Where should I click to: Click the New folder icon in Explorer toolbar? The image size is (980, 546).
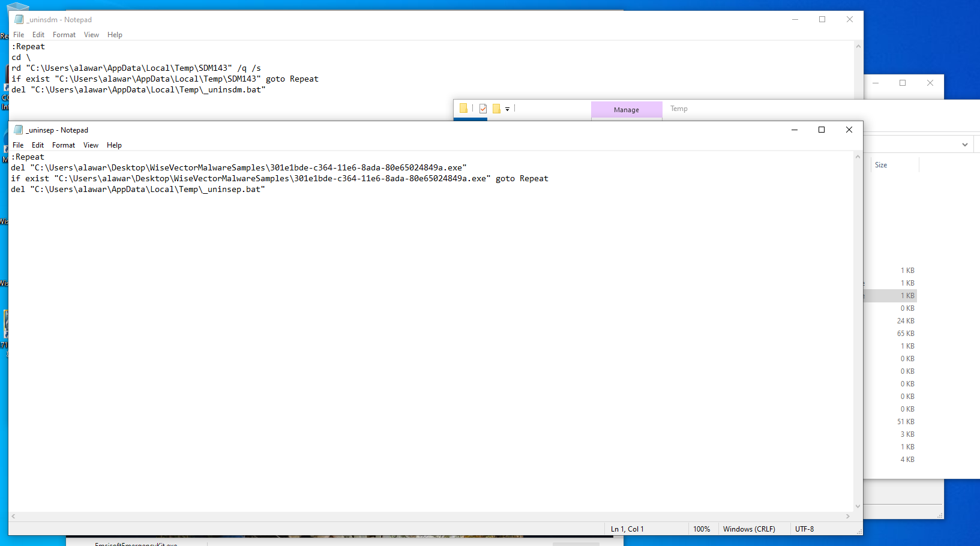496,109
